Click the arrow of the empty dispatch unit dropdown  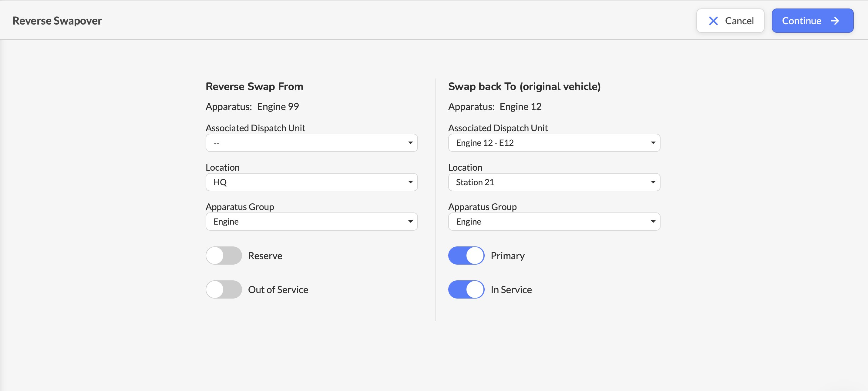(410, 143)
